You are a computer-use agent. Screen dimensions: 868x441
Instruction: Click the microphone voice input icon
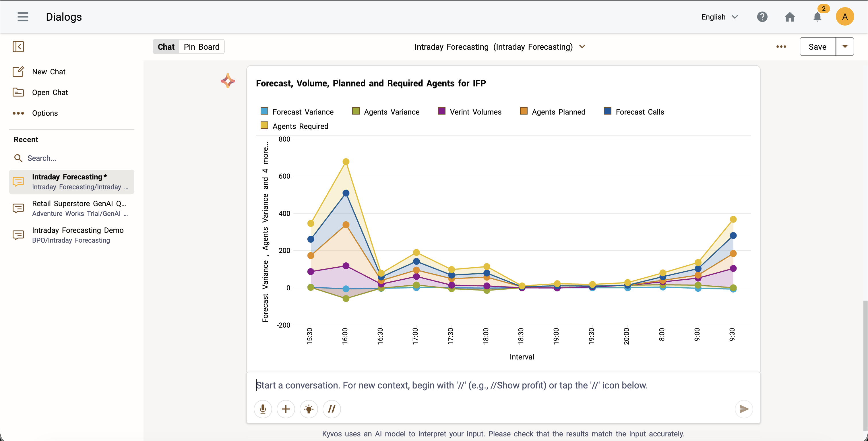pos(263,409)
